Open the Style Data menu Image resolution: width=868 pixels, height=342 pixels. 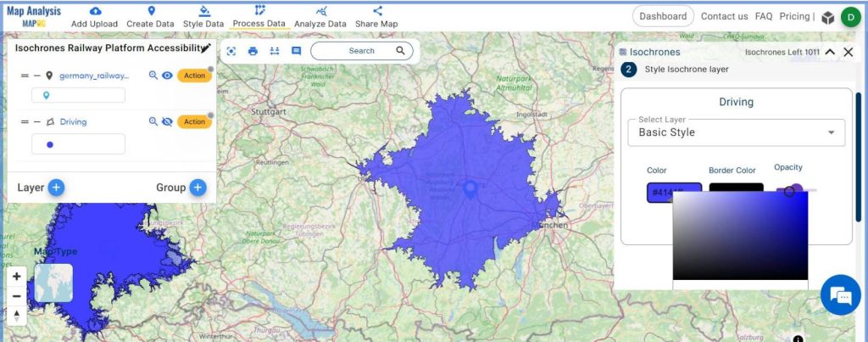point(203,17)
